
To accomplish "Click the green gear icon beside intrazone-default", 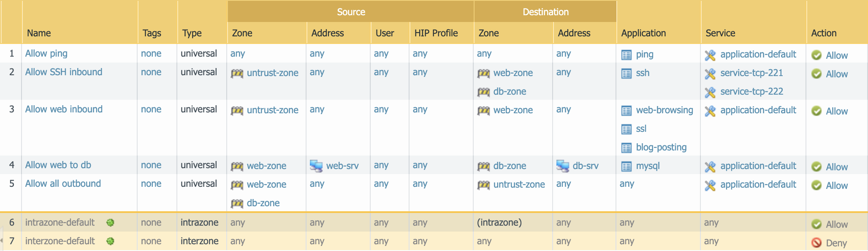I will [110, 222].
